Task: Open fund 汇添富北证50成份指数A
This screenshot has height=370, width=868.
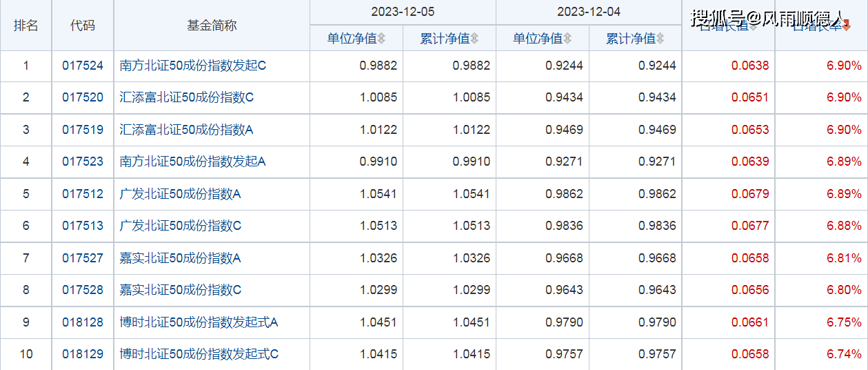Action: (x=187, y=130)
